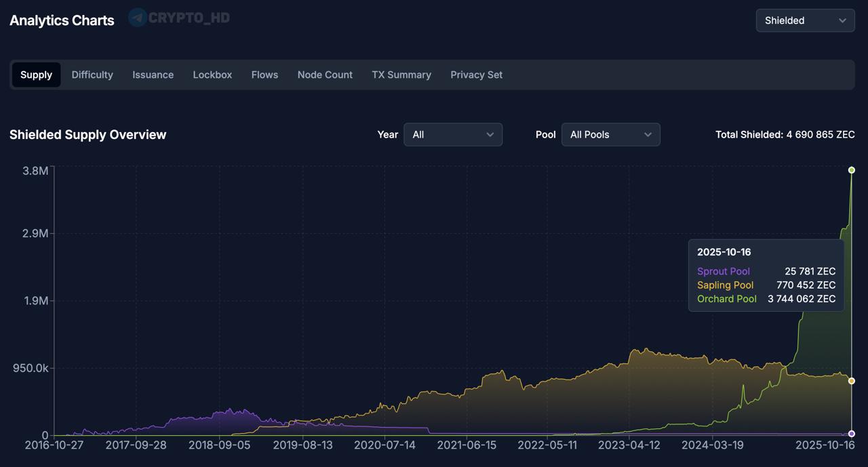868x467 pixels.
Task: Switch to the Difficulty tab
Action: pos(92,75)
